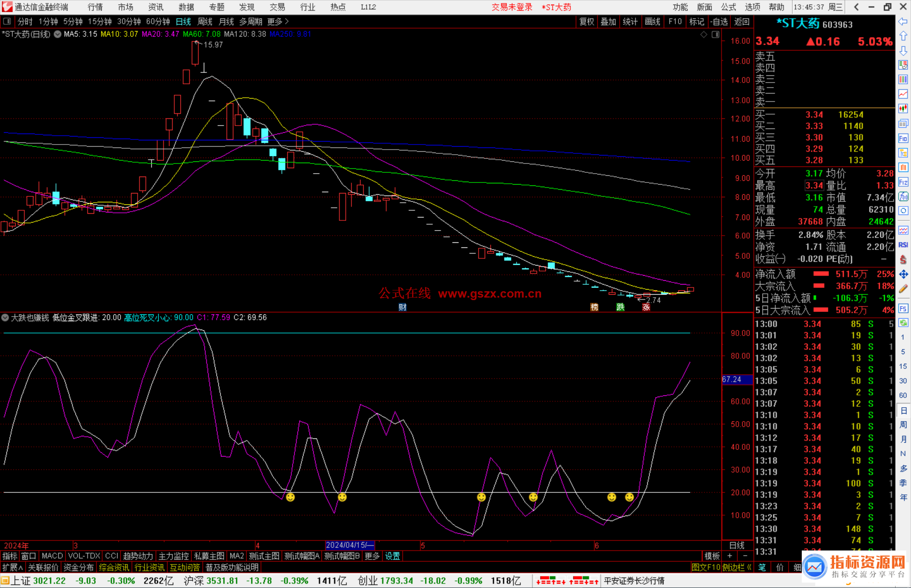Image resolution: width=911 pixels, height=588 pixels.
Task: Click the F12 sidebar icon
Action: pyautogui.click(x=903, y=182)
